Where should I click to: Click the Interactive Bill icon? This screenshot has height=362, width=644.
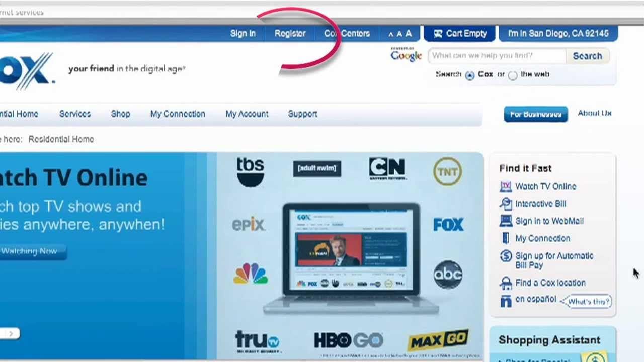point(506,204)
